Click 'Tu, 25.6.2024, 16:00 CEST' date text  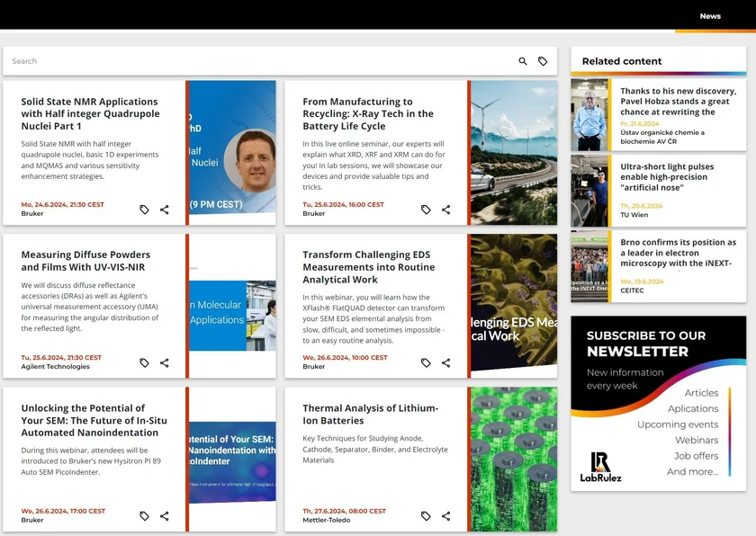point(343,204)
